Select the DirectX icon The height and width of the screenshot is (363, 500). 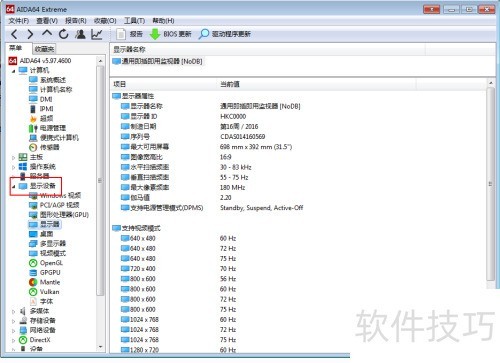coord(23,340)
